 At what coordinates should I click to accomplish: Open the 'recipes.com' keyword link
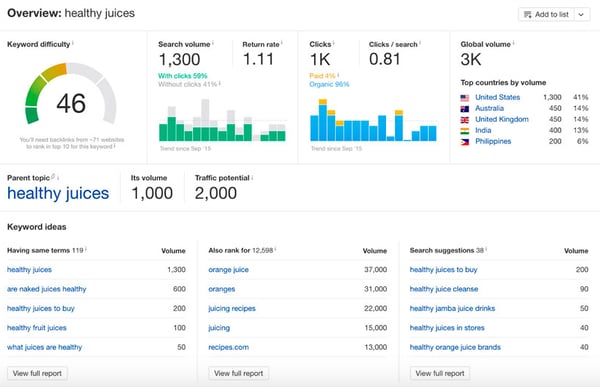(x=228, y=347)
